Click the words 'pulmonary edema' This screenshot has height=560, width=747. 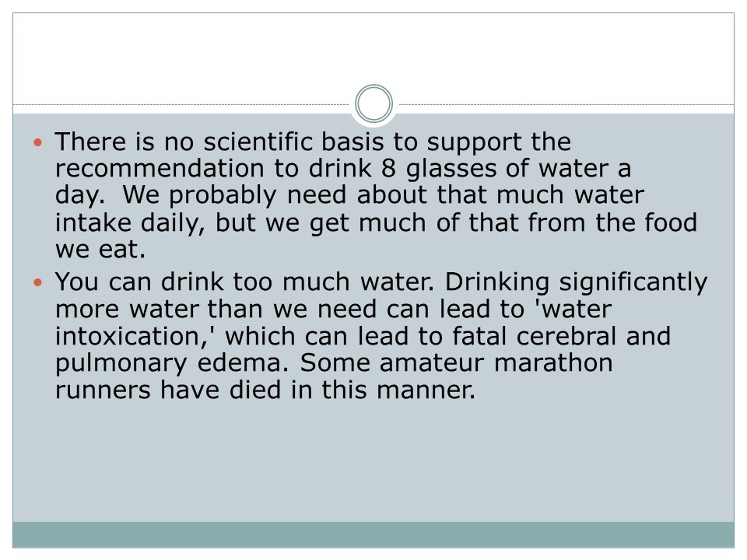(x=171, y=364)
